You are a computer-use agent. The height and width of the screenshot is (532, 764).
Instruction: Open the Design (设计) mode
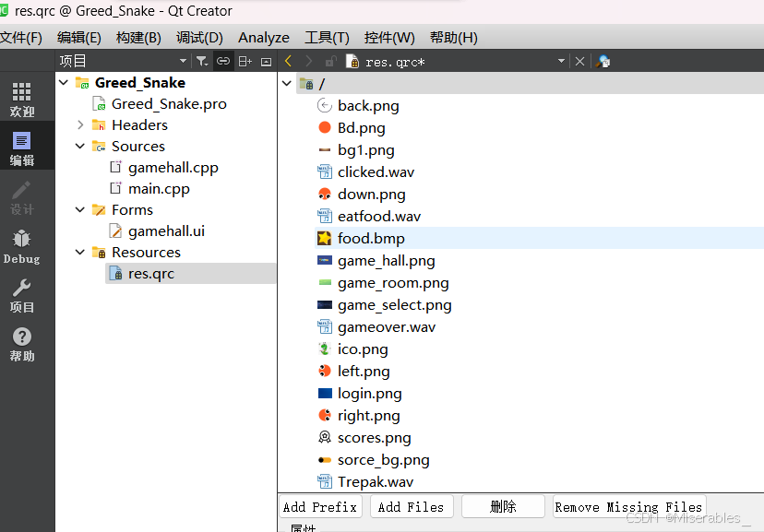point(22,197)
